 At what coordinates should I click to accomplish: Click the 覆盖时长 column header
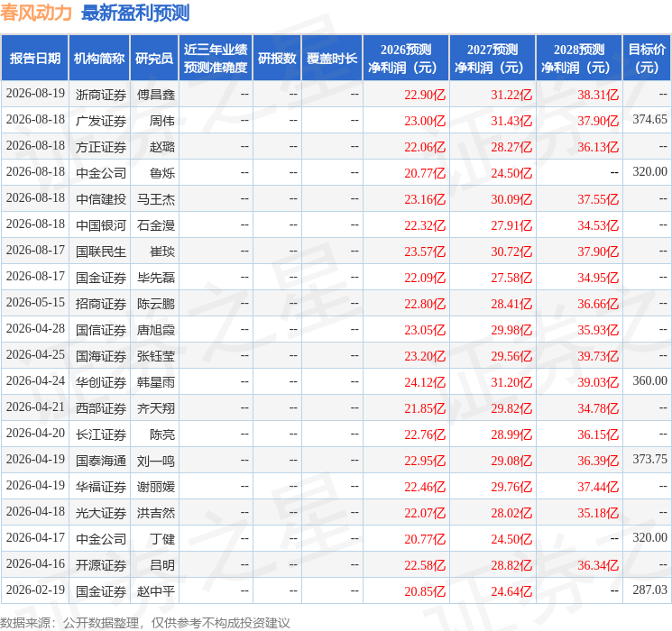pyautogui.click(x=332, y=59)
